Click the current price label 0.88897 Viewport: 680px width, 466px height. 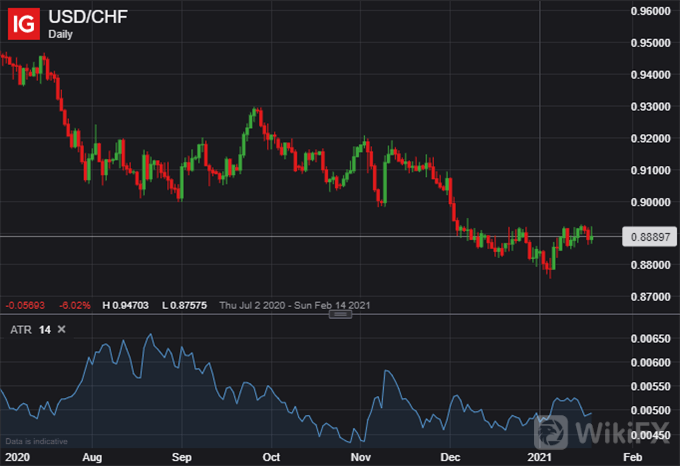pyautogui.click(x=648, y=237)
